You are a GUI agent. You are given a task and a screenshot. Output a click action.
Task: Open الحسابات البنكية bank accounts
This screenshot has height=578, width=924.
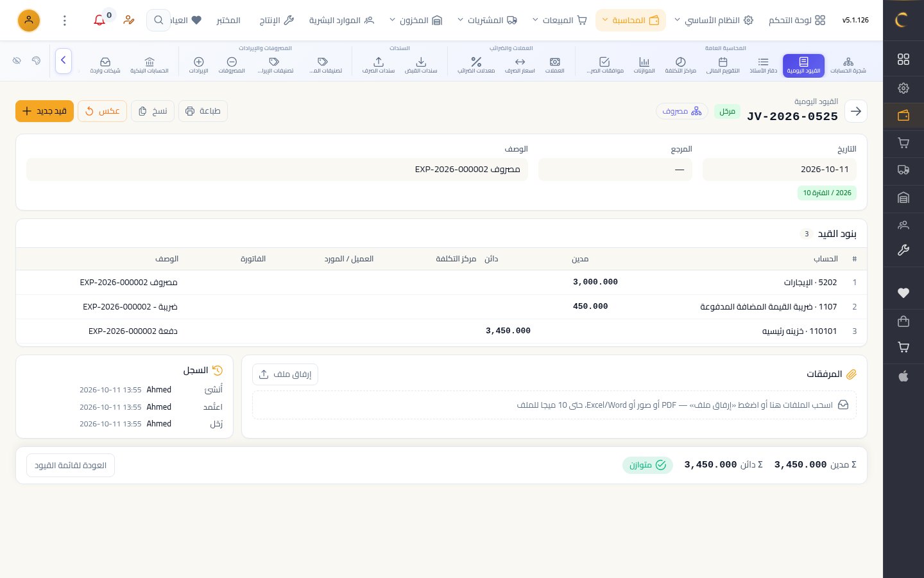[150, 65]
